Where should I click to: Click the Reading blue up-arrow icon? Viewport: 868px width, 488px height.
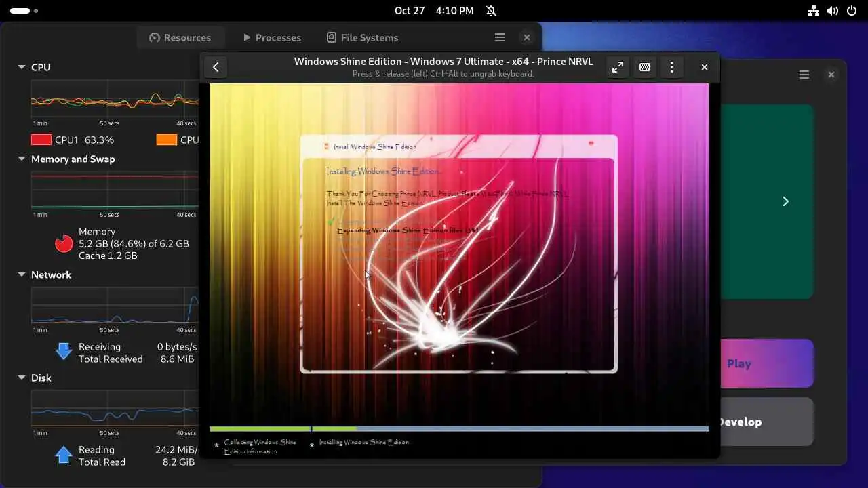tap(64, 454)
